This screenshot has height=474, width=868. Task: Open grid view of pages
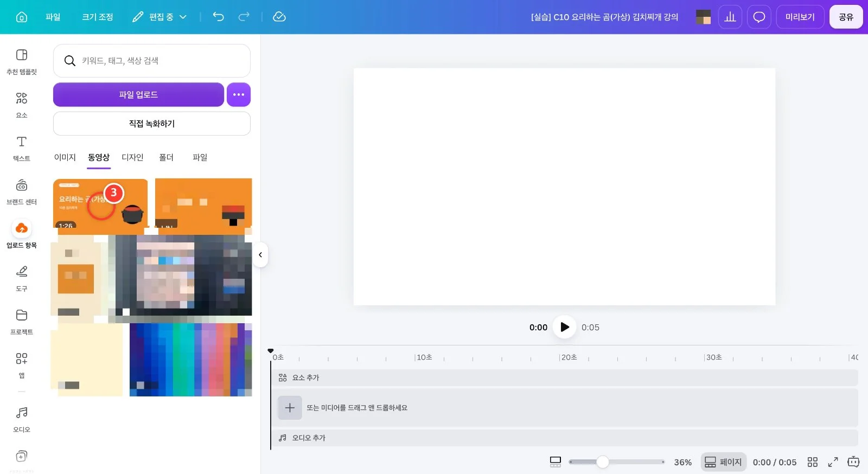(812, 462)
